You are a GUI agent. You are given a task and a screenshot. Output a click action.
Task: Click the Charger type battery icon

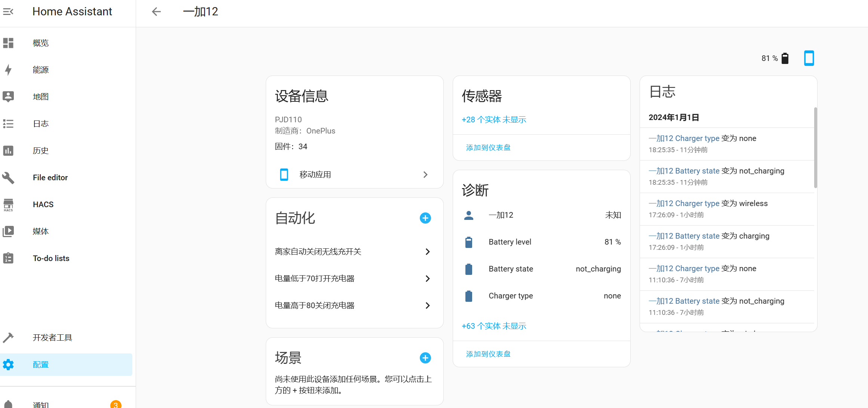point(469,296)
